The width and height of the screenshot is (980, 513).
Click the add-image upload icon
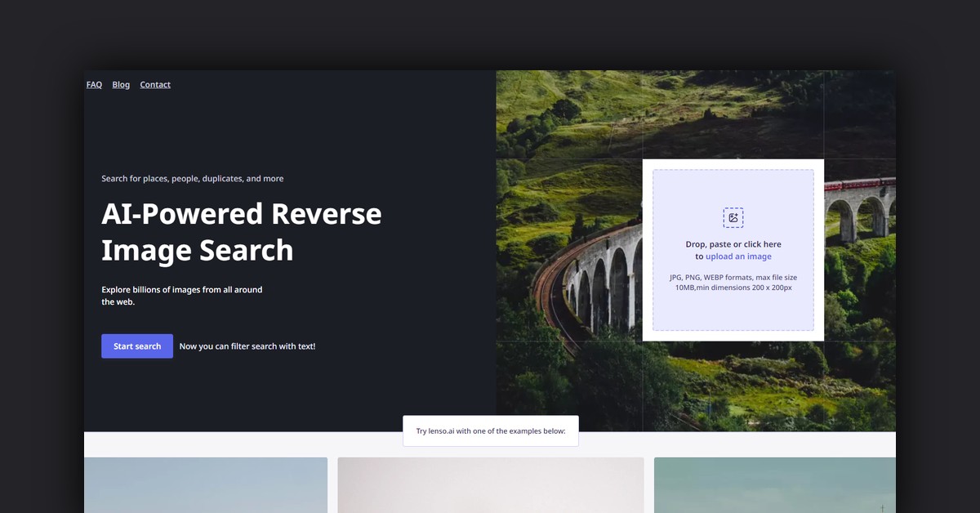tap(733, 217)
